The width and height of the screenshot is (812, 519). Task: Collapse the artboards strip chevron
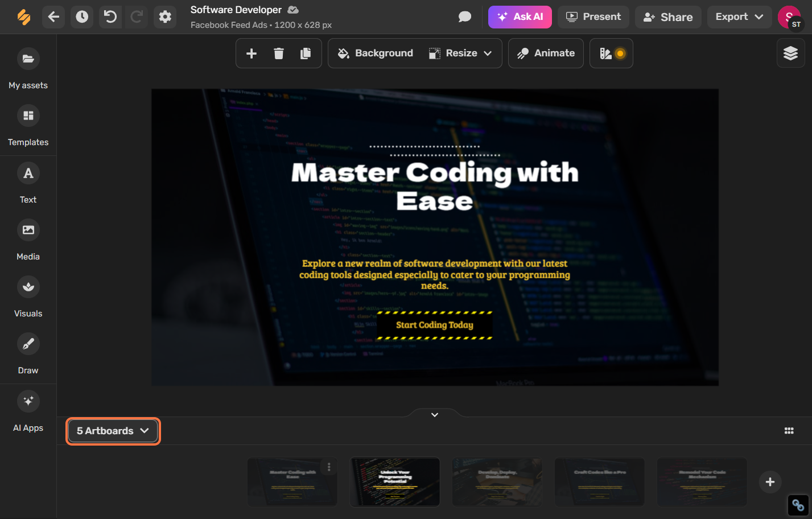435,415
